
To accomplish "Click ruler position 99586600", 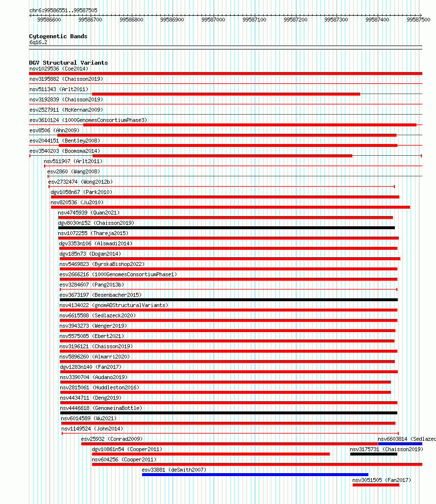I will pyautogui.click(x=49, y=20).
